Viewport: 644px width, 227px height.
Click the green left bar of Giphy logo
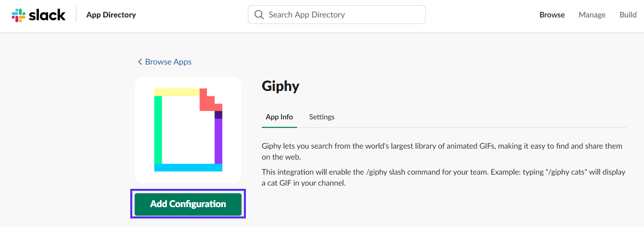coord(158,130)
